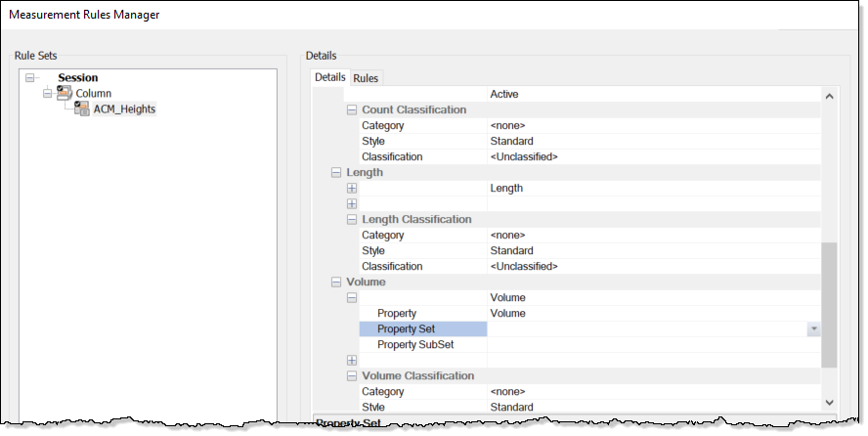Open the Property Set dropdown arrow
The height and width of the screenshot is (436, 868).
[x=813, y=328]
